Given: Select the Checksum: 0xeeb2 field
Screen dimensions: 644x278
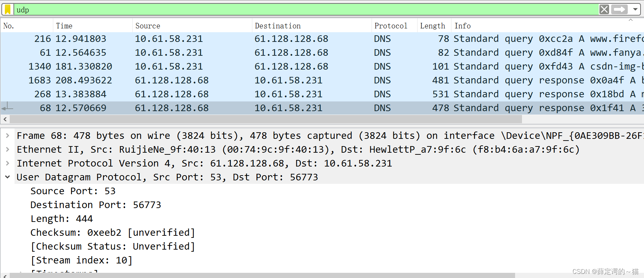Looking at the screenshot, I should point(113,233).
